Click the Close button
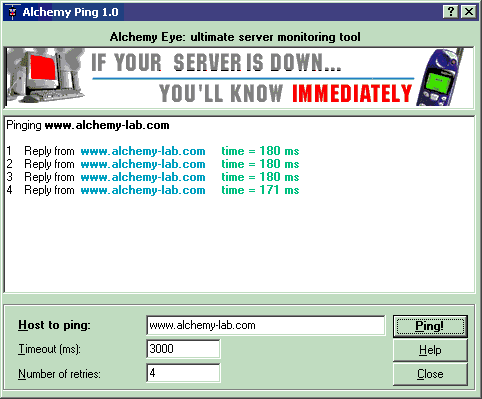Screen dimensions: 482x399 430,374
